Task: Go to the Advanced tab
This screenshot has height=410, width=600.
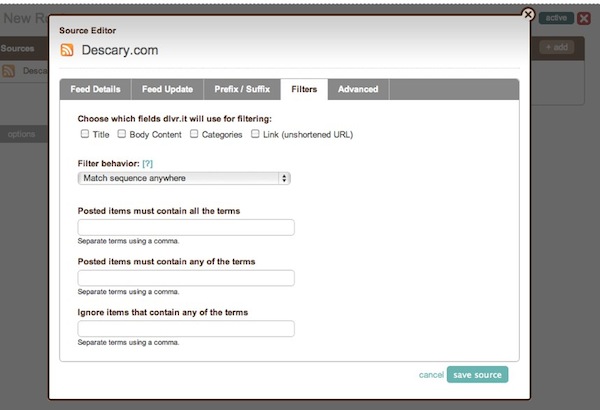Action: 358,89
